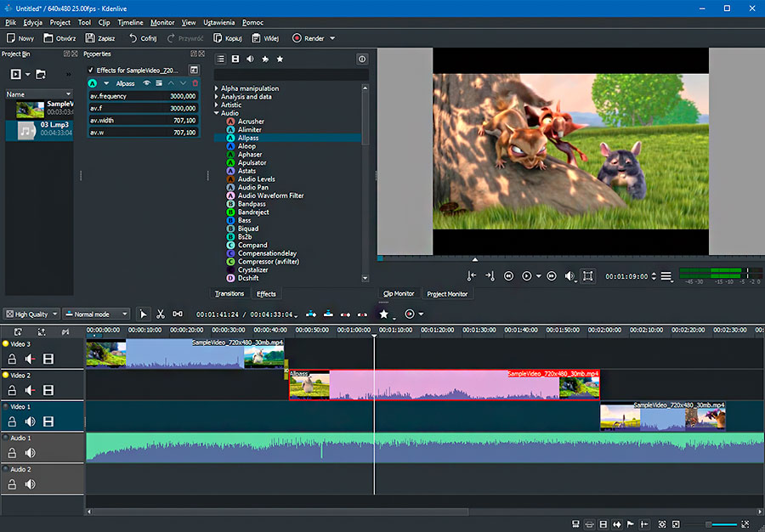This screenshot has width=765, height=532.
Task: Adjust av.width value slider
Action: click(144, 120)
